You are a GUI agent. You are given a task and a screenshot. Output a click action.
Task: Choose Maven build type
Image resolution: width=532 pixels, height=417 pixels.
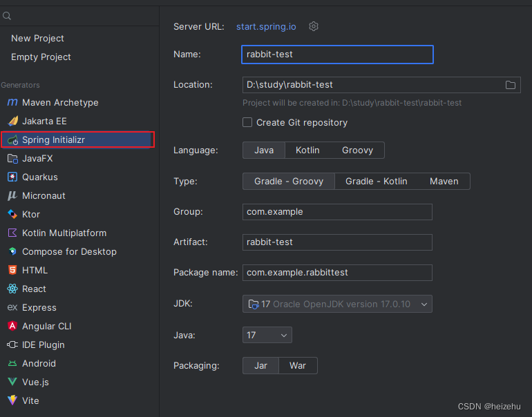[x=444, y=182]
